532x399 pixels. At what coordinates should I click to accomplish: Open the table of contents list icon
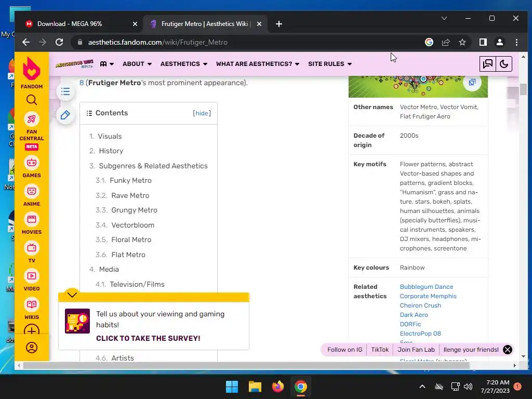point(65,91)
